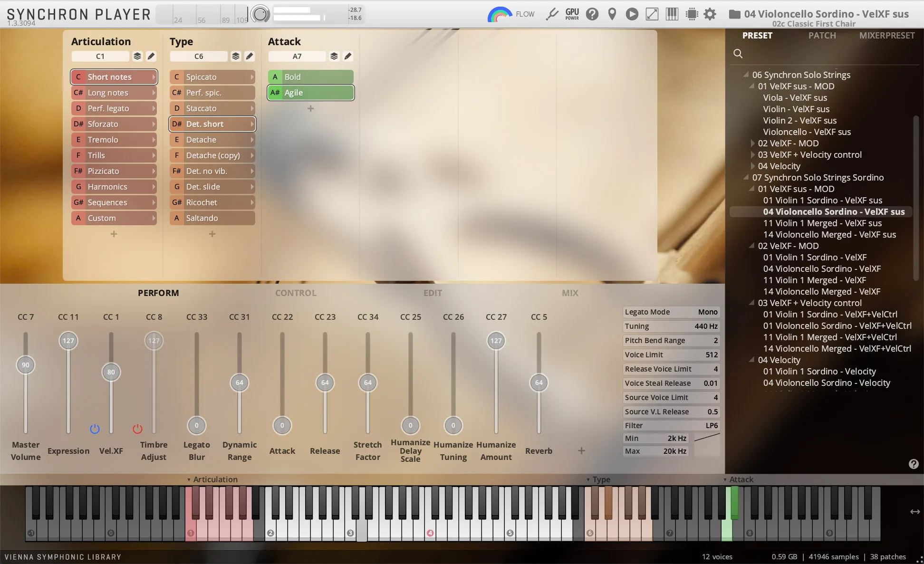Select the Saltando type
The height and width of the screenshot is (564, 924).
[212, 218]
